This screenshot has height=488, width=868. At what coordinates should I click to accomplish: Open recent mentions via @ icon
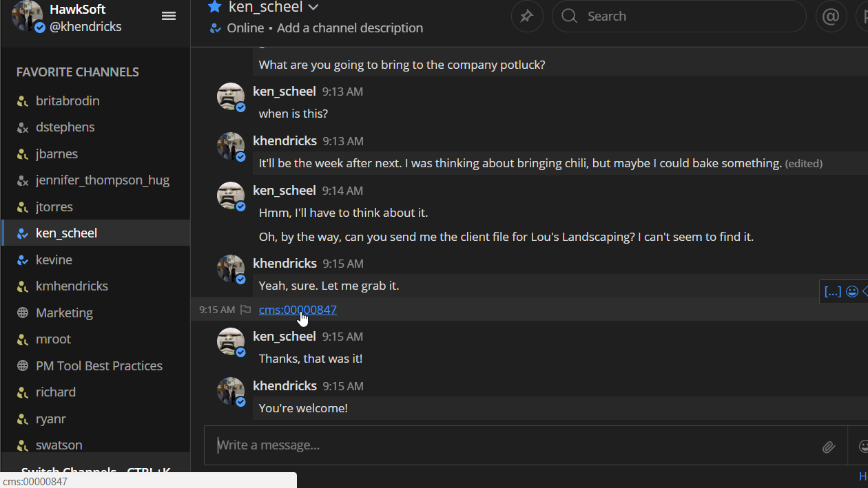(831, 16)
